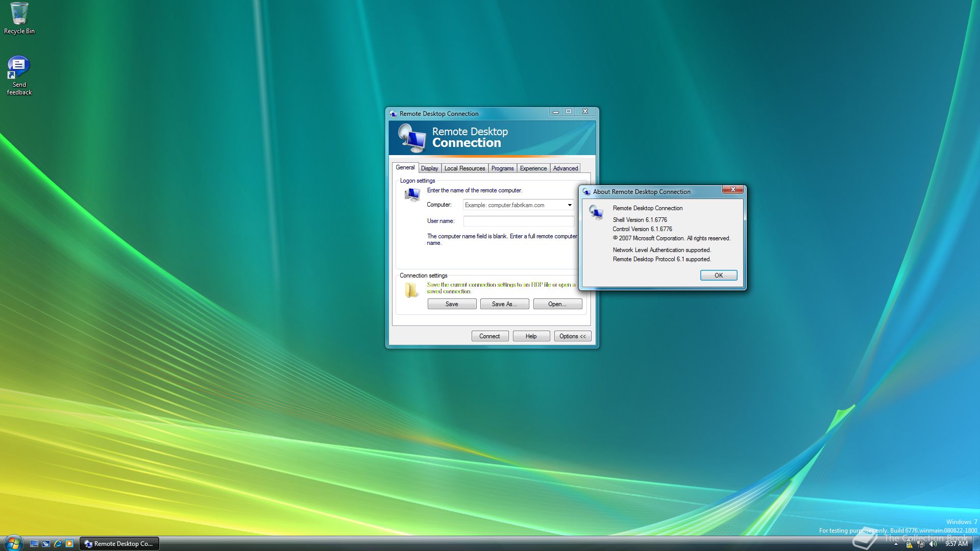
Task: Switch to the Experience tab
Action: 533,168
